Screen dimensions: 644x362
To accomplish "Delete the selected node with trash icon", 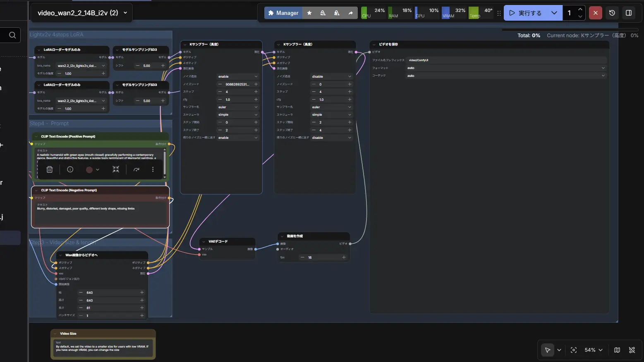I will [x=50, y=169].
